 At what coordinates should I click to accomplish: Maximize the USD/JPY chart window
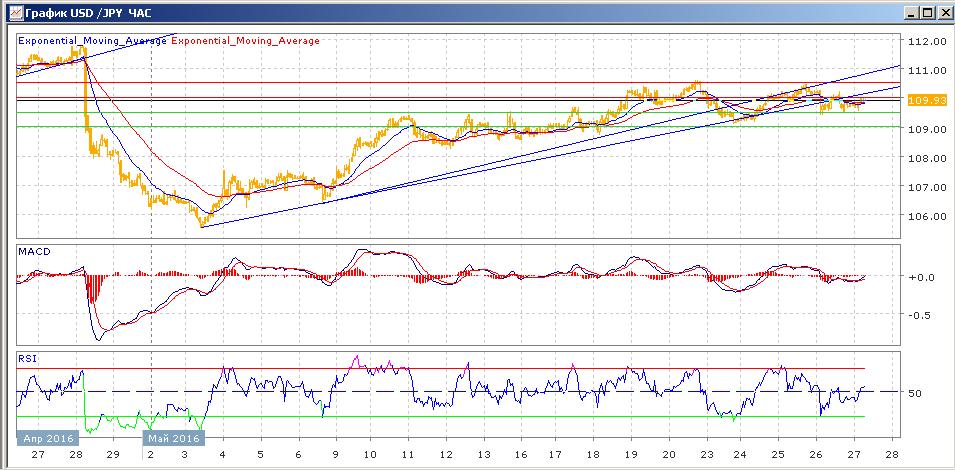926,12
